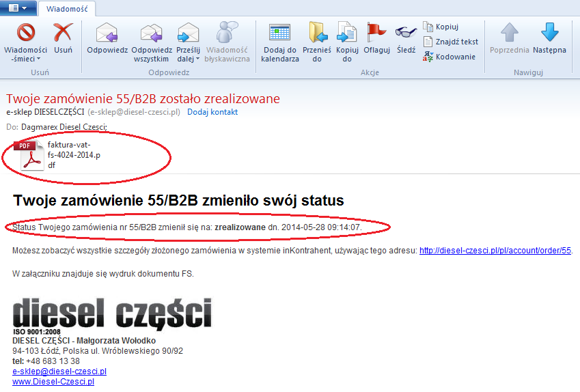Click the sender name 'e-sklep DIESELCZĘŚCI'
580x392 pixels.
pos(45,112)
